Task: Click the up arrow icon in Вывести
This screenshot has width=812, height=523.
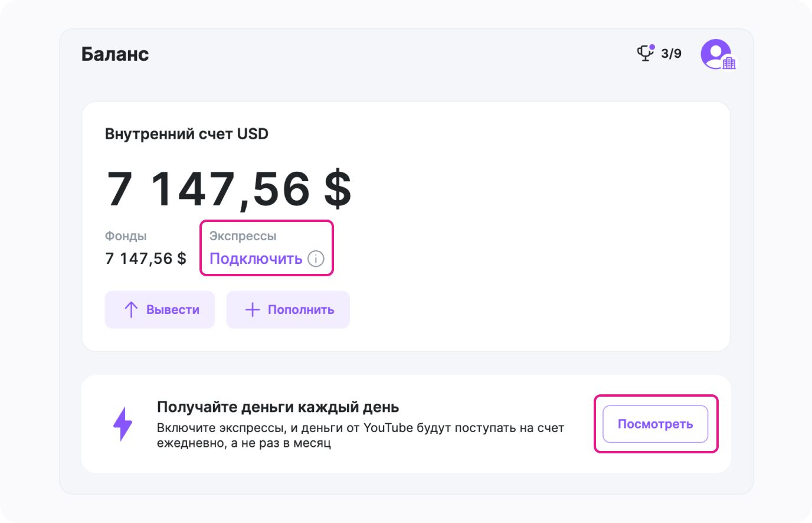Action: (131, 310)
